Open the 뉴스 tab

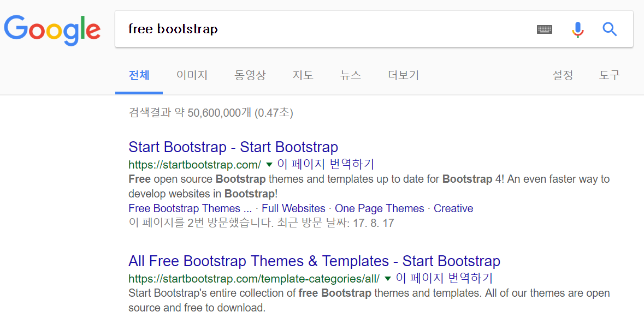click(x=350, y=75)
